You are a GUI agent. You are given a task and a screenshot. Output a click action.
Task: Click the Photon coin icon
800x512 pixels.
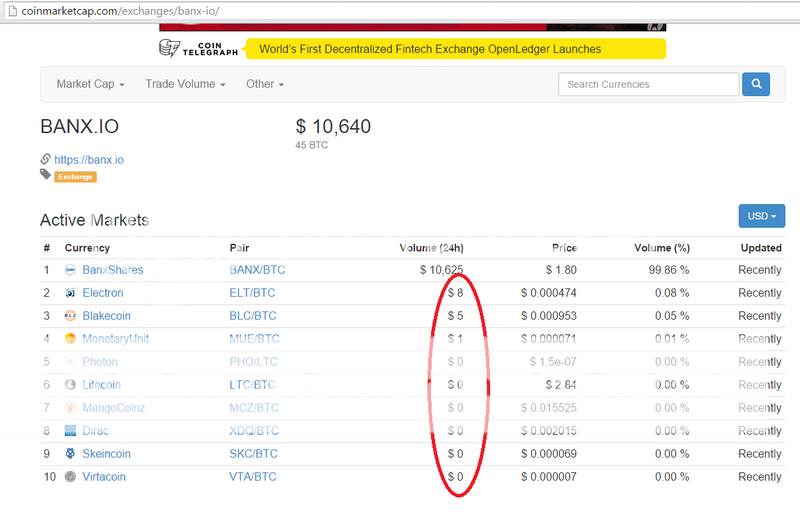pyautogui.click(x=70, y=362)
